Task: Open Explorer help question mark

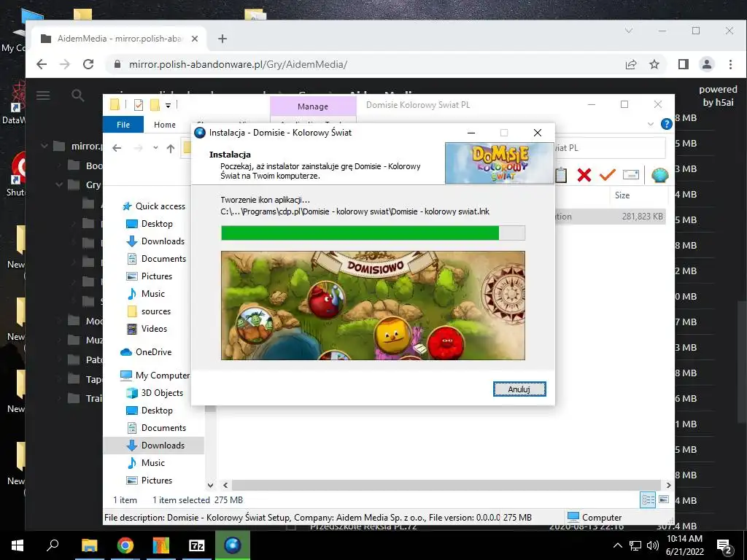Action: pos(667,124)
